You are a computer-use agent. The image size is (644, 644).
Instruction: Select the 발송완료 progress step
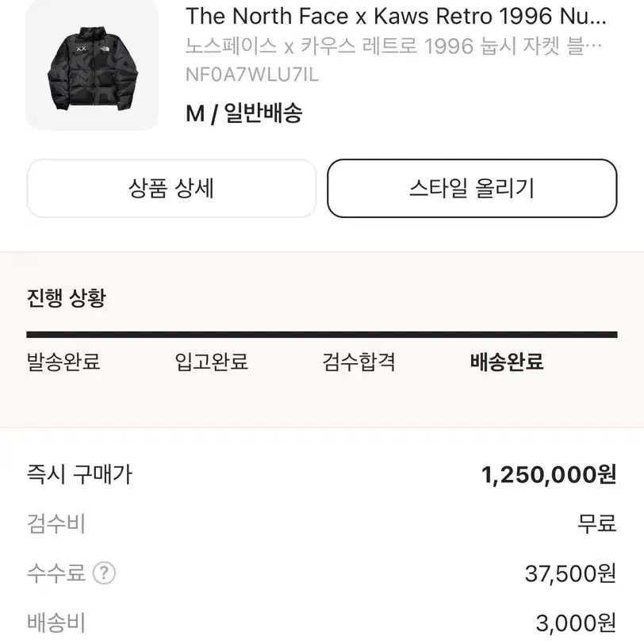tap(63, 362)
